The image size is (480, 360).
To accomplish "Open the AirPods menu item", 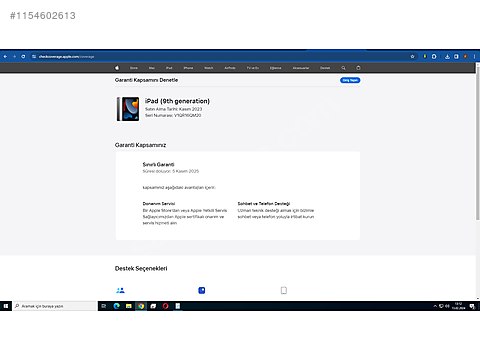I will pos(230,68).
